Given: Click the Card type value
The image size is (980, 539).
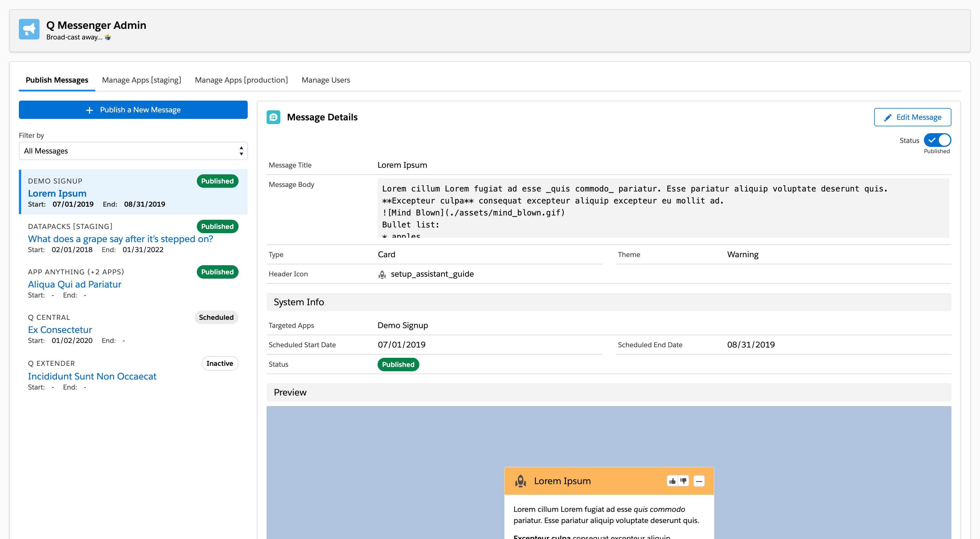Looking at the screenshot, I should (x=386, y=254).
